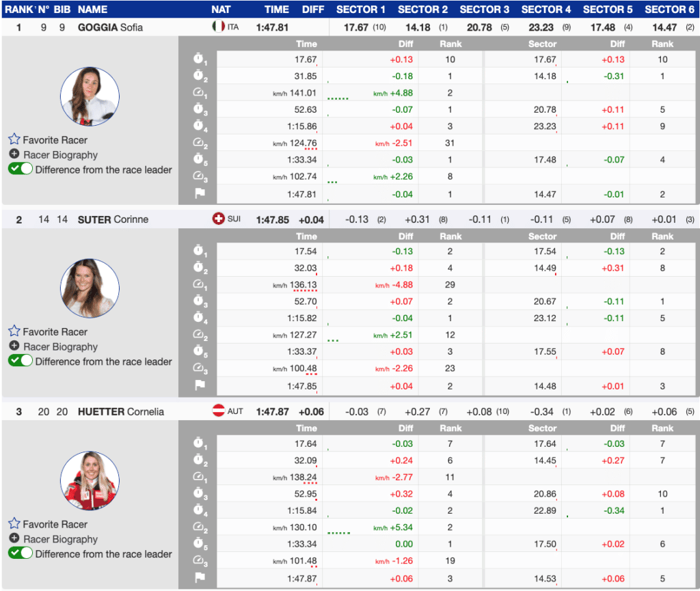Click Switzerland flag icon next to SUI
The width and height of the screenshot is (700, 591).
coord(218,219)
